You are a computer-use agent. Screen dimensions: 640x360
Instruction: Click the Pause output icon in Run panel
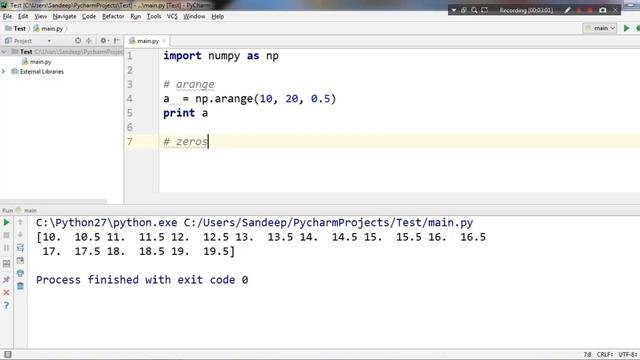pyautogui.click(x=6, y=248)
